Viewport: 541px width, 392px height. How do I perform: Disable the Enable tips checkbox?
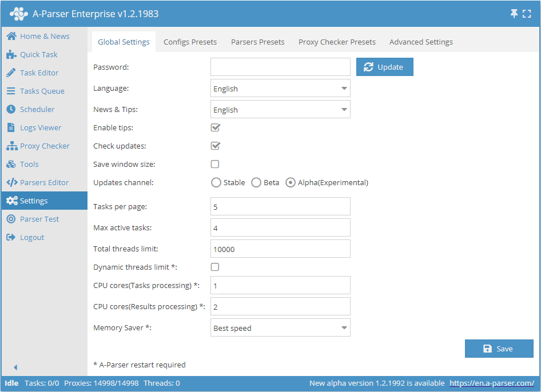tap(215, 127)
